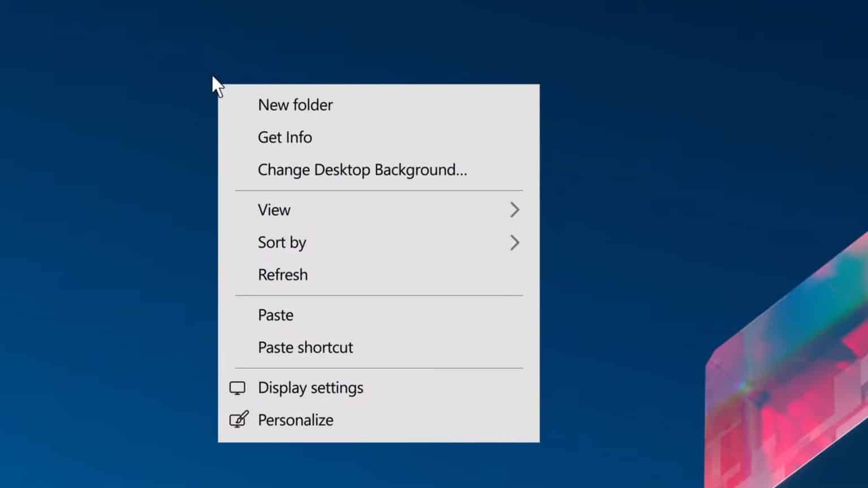The image size is (868, 488).
Task: Select "Personalize" at the menu bottom
Action: 294,420
